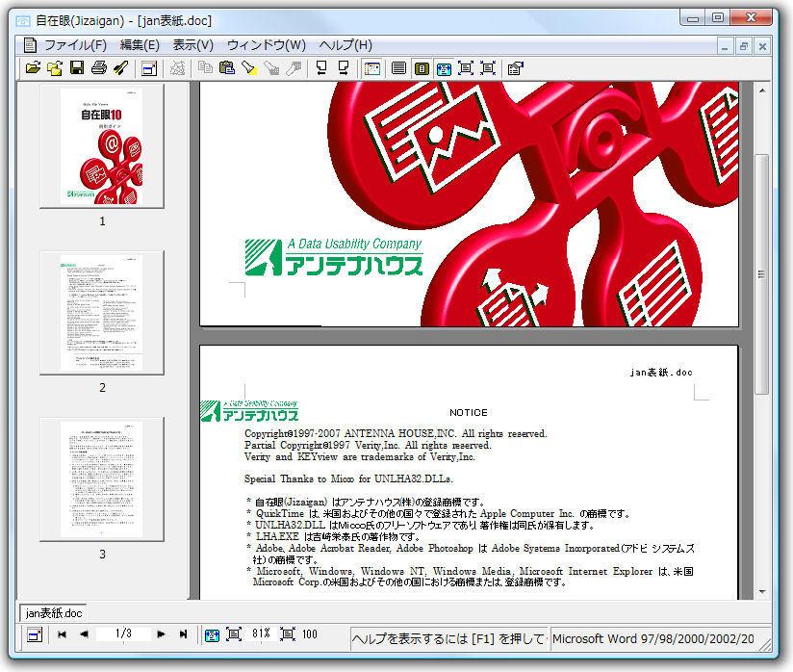The image size is (793, 672).
Task: Click the rocket launch application icon
Action: click(x=121, y=67)
